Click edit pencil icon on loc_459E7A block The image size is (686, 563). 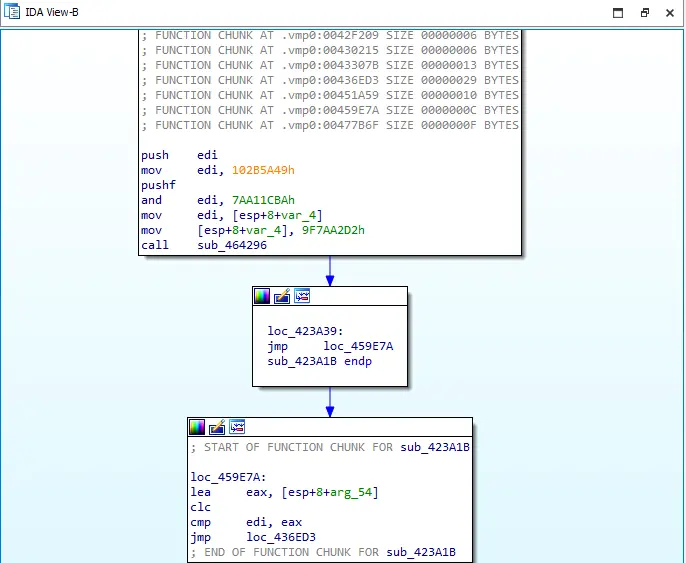coord(217,427)
